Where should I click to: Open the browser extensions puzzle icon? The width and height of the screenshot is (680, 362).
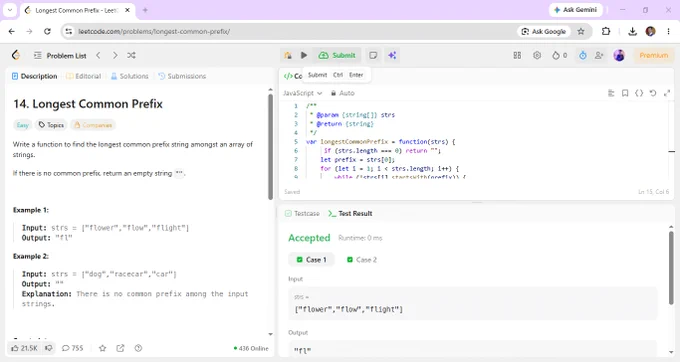(606, 31)
